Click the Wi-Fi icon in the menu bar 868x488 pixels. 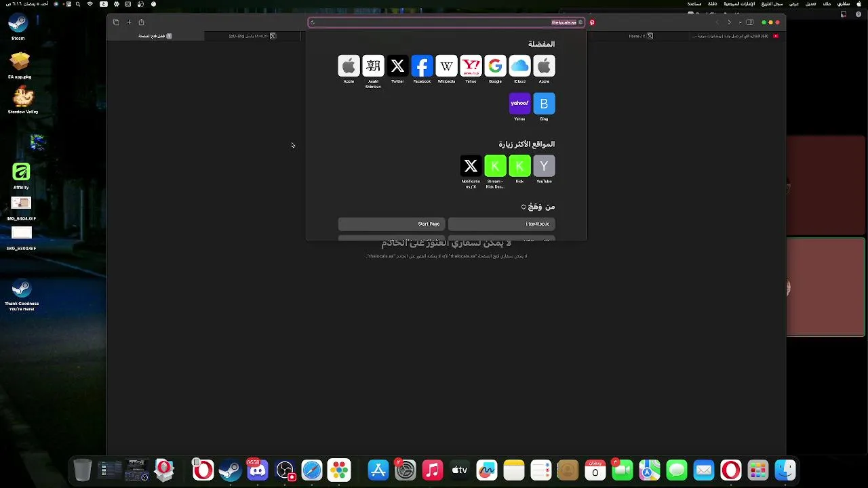pos(90,4)
